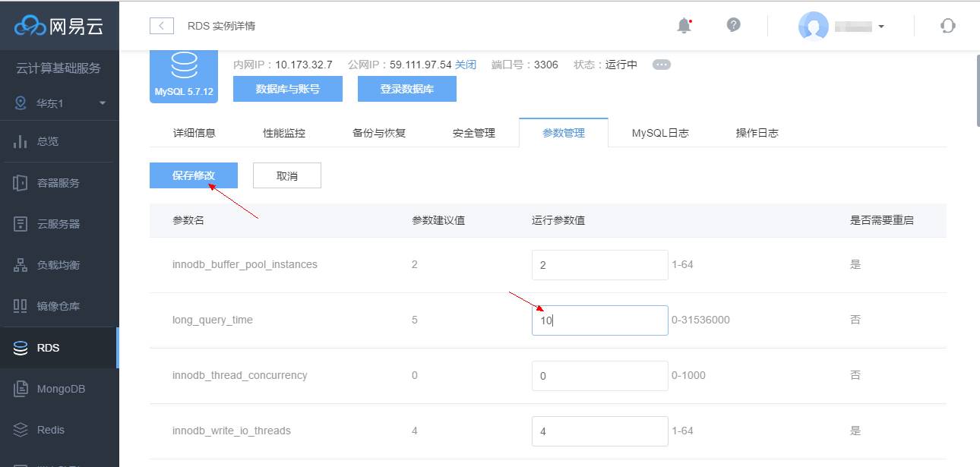Viewport: 980px width, 467px height.
Task: Switch to the MySQL日志 tab
Action: [659, 132]
